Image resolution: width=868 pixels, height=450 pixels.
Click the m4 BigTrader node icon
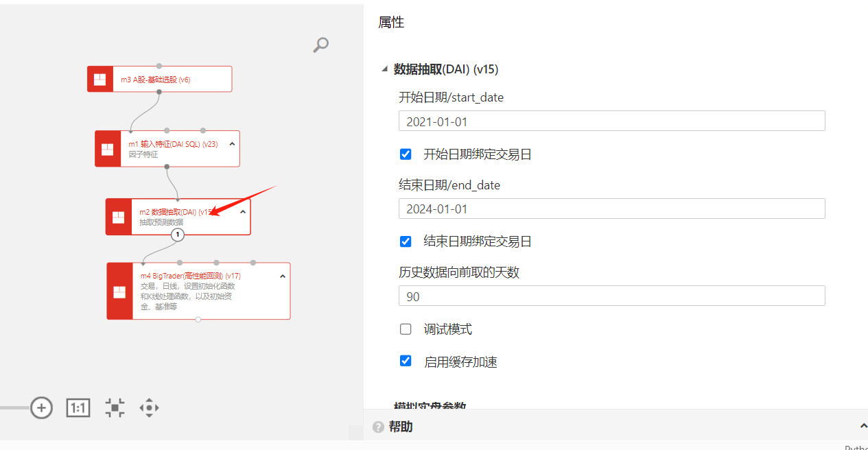tap(119, 292)
